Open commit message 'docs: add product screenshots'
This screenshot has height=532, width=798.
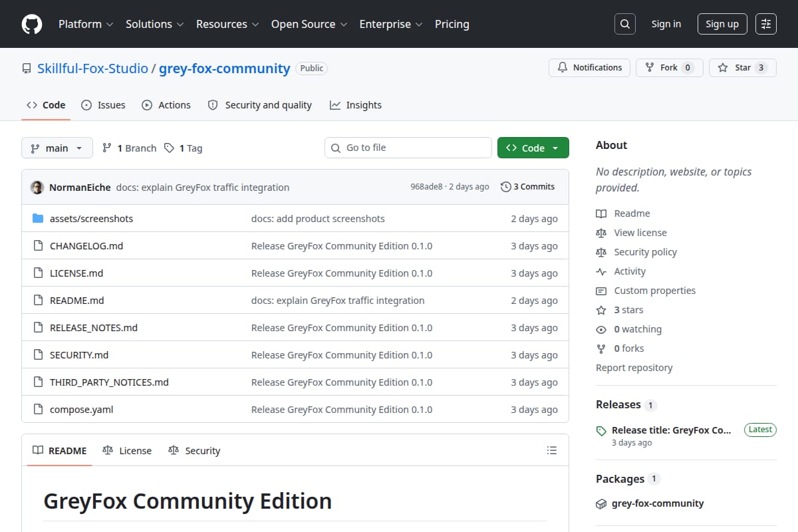click(x=318, y=219)
